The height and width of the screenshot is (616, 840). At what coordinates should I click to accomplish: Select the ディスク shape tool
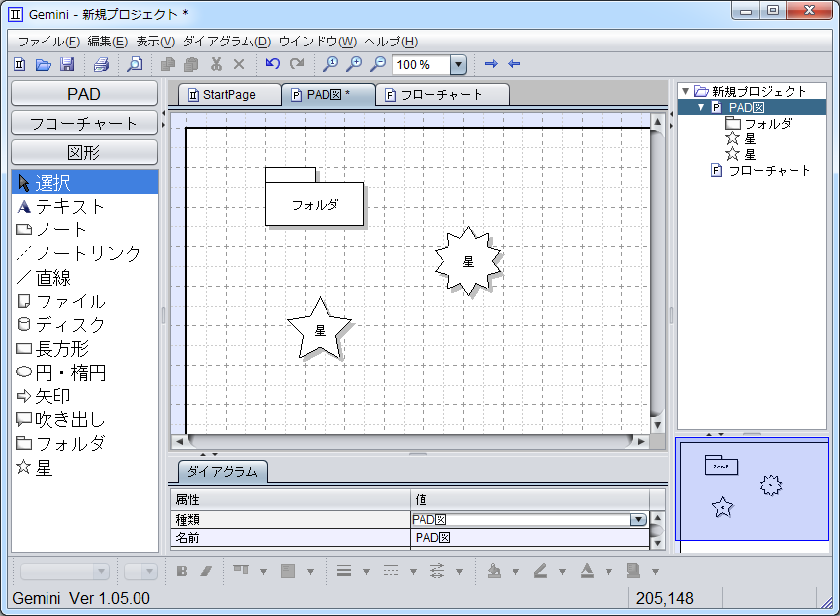pos(85,324)
